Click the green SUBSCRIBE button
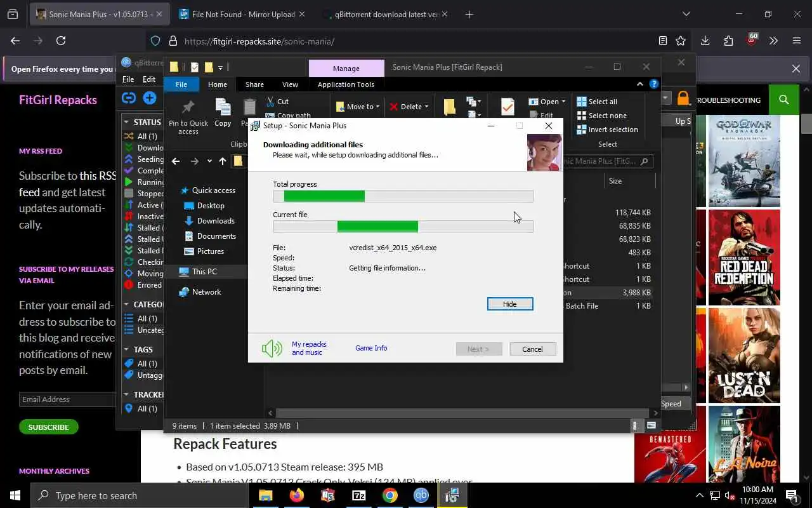Screen dimensions: 812x508 [49, 427]
